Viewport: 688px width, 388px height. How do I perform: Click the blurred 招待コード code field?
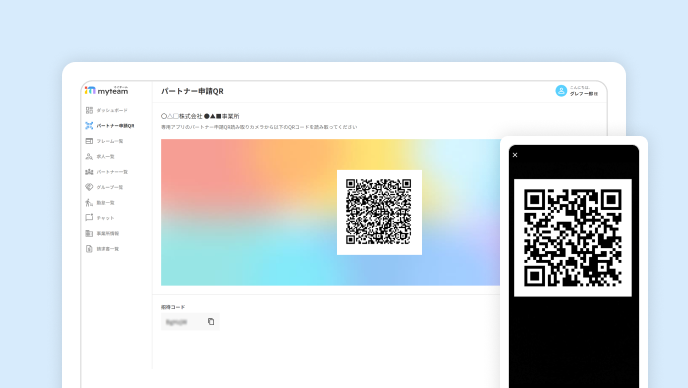coord(190,322)
